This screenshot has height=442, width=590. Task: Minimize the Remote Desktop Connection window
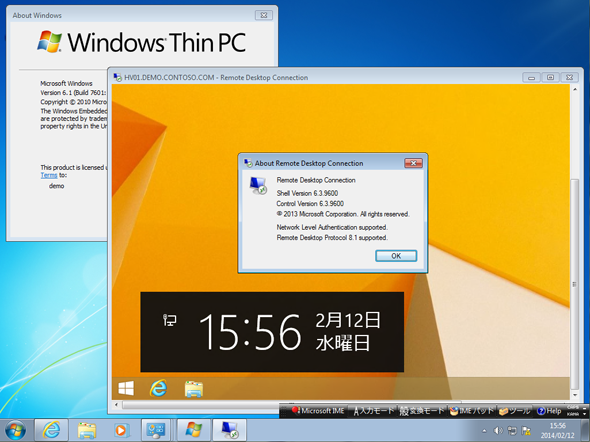531,77
